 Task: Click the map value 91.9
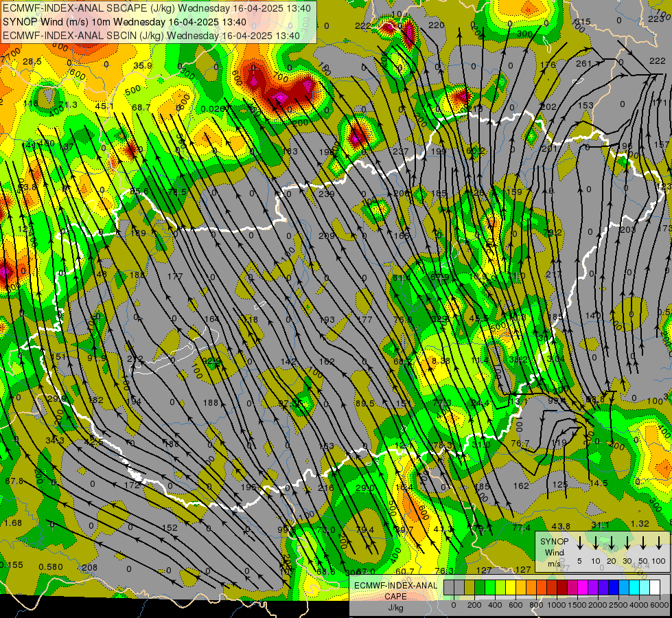click(97, 358)
